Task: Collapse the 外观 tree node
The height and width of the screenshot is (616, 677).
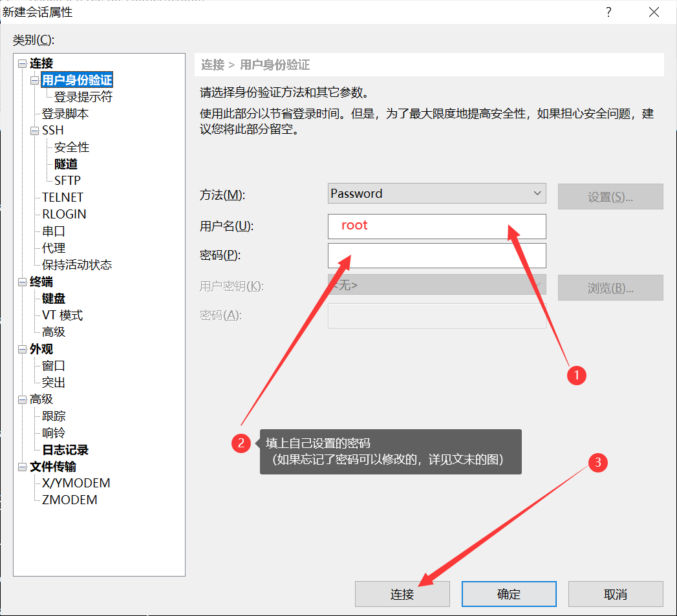Action: [23, 350]
